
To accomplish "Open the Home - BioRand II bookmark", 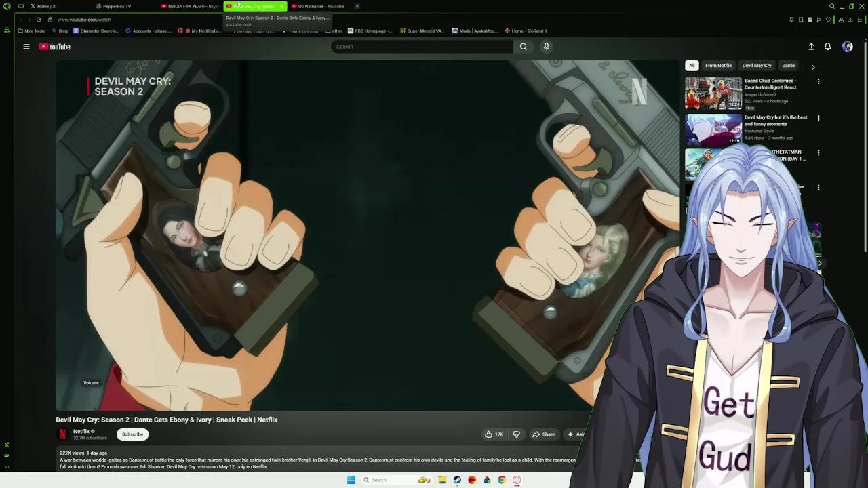I will tap(526, 30).
